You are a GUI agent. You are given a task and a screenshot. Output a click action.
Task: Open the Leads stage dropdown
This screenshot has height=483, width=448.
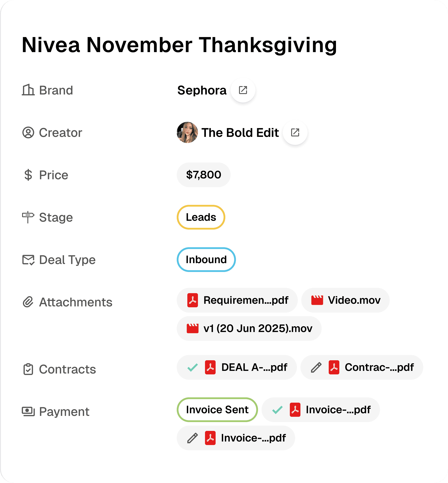coord(201,217)
